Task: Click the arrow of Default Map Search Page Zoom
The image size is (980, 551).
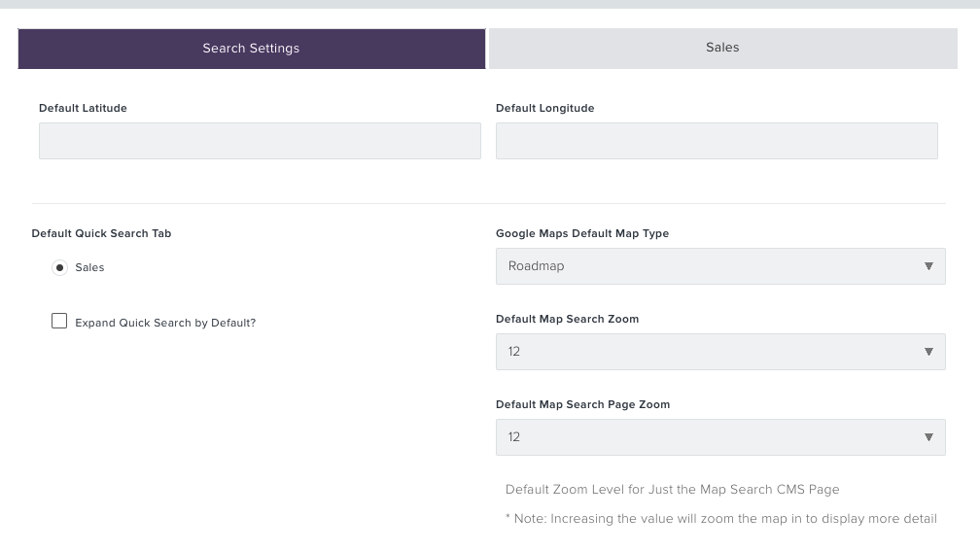Action: 928,437
